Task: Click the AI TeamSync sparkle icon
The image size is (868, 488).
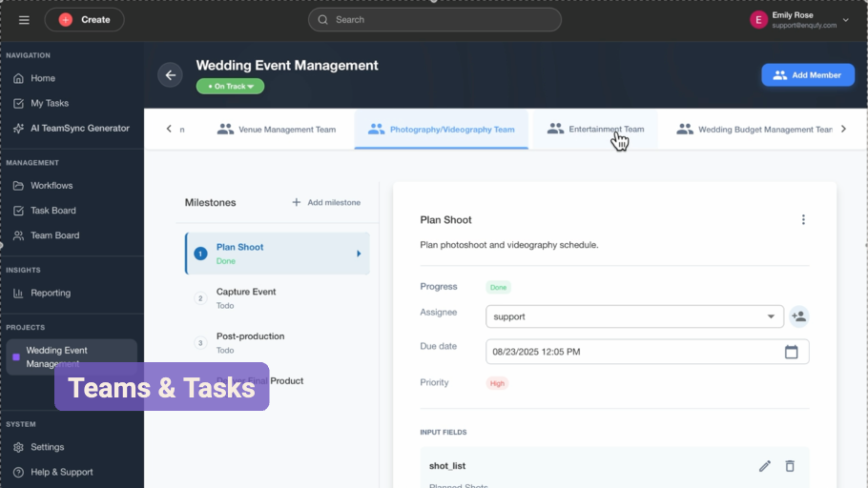Action: click(x=18, y=128)
